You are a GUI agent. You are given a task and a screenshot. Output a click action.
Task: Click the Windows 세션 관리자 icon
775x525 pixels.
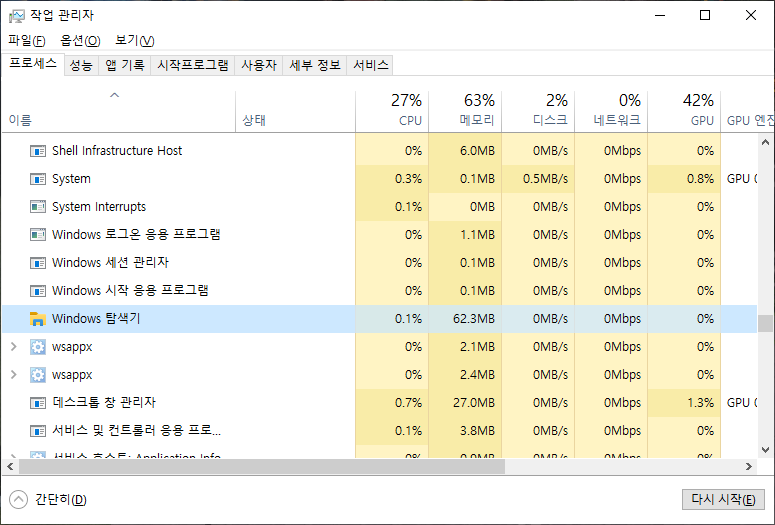pos(38,263)
